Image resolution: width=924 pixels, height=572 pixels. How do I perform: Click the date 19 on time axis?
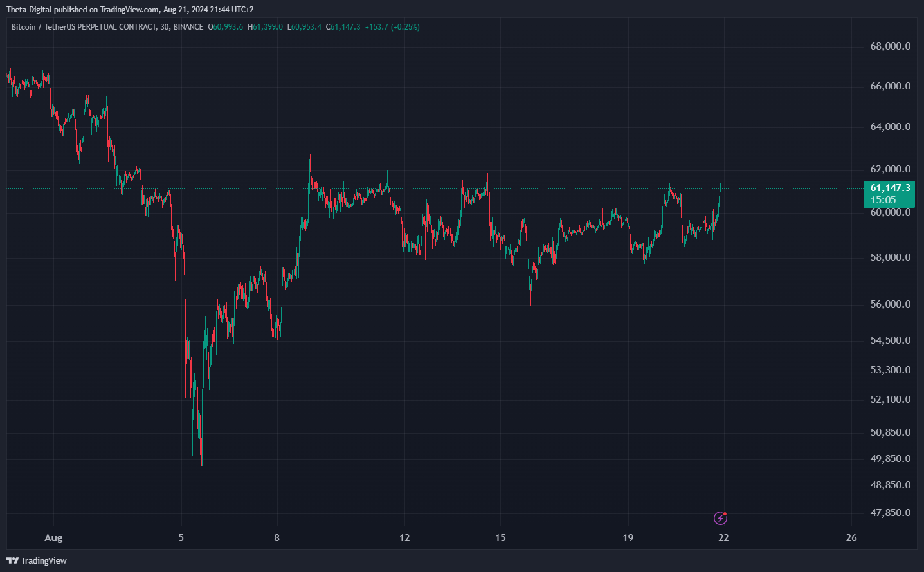(628, 538)
